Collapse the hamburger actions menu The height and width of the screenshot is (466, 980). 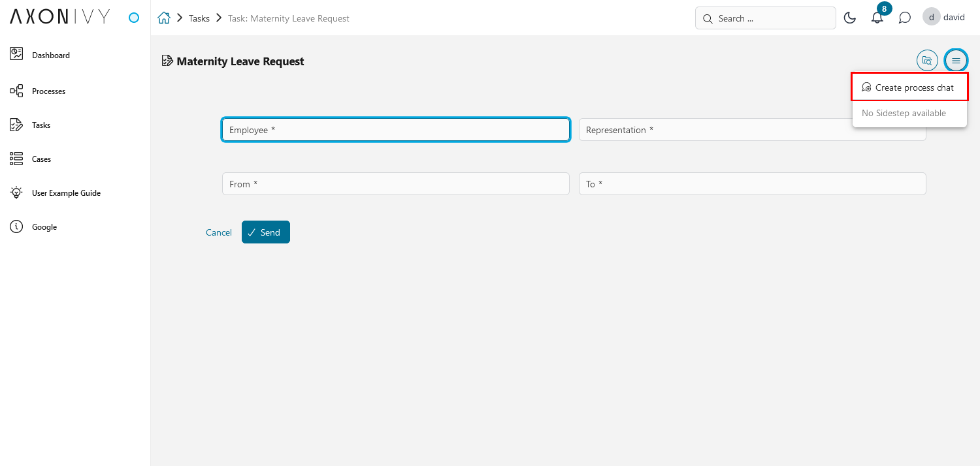[956, 61]
